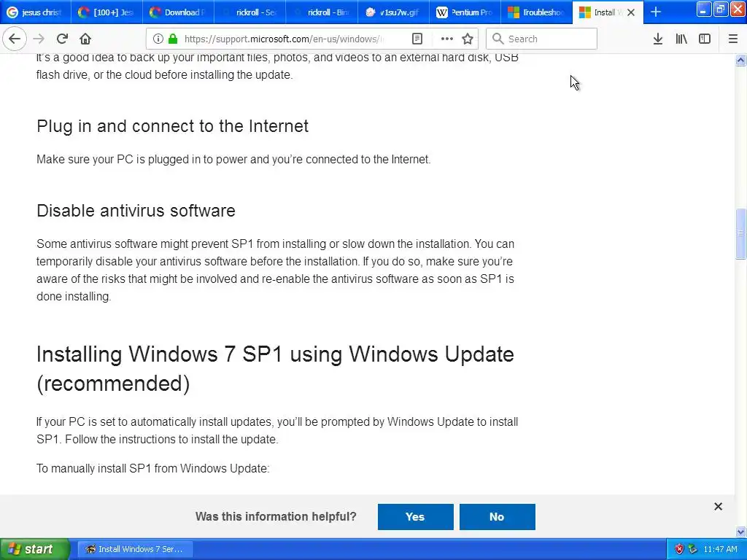Viewport: 747px width, 560px height.
Task: Open the downloads panel
Action: (658, 39)
